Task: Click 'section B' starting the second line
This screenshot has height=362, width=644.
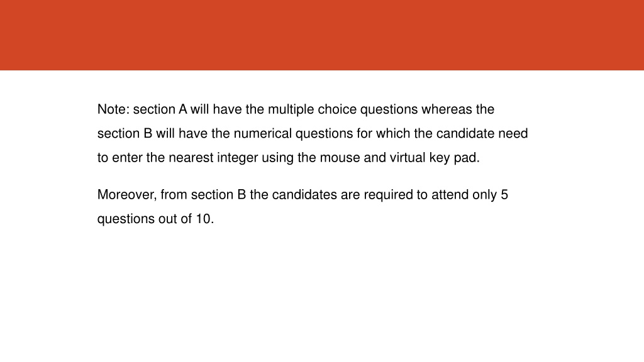Action: tap(125, 134)
